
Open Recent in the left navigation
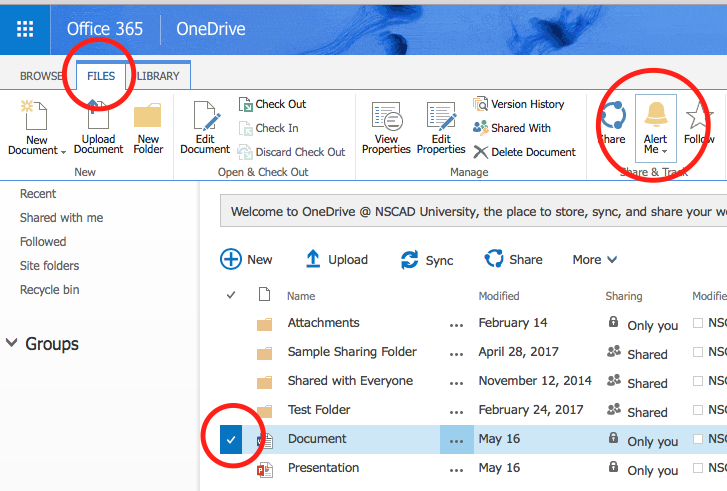[38, 194]
